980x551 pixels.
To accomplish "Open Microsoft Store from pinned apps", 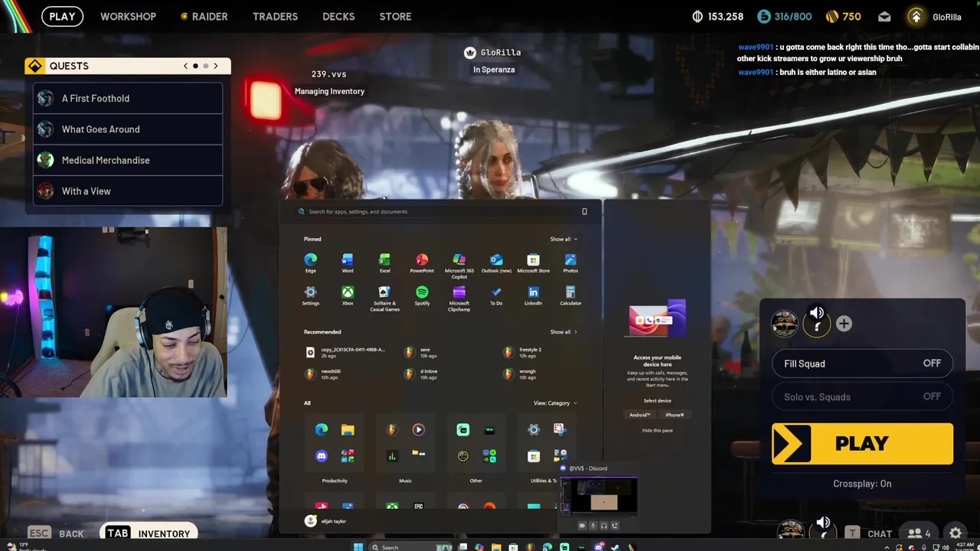I will click(x=534, y=262).
